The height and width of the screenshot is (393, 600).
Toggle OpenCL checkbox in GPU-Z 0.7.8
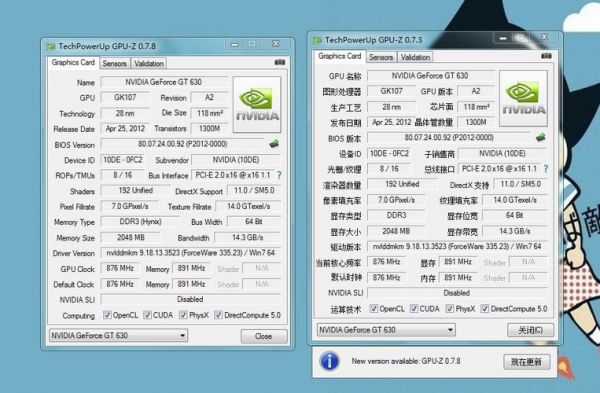pyautogui.click(x=107, y=315)
